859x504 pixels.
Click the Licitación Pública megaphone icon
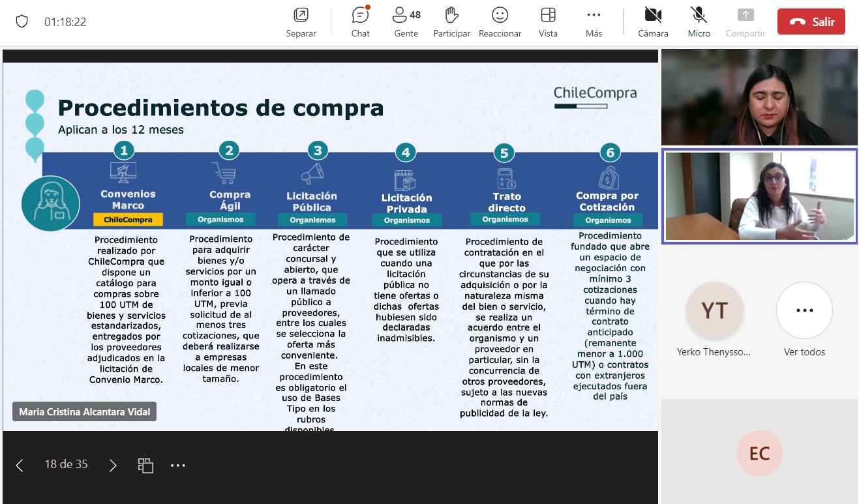[312, 173]
